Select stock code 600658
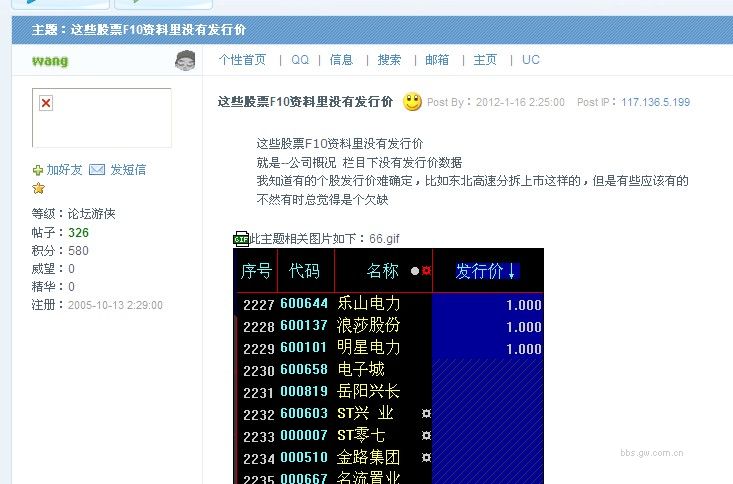 coord(304,369)
